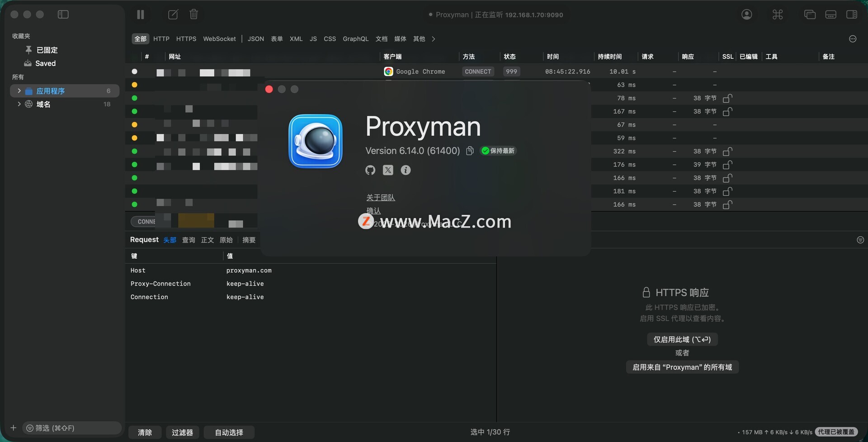Screen dimensions: 868x442
Task: Click SSL unlock icon on 78 ms row
Action: click(x=727, y=98)
